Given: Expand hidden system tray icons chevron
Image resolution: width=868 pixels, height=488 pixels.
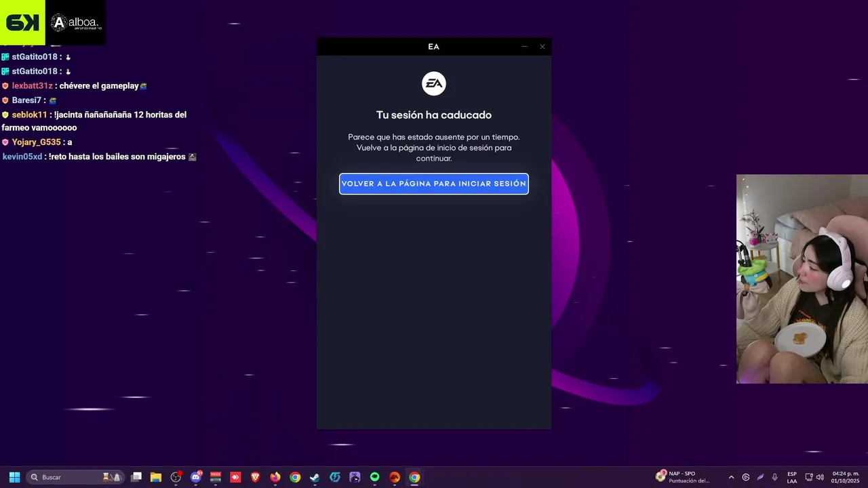Looking at the screenshot, I should [731, 477].
